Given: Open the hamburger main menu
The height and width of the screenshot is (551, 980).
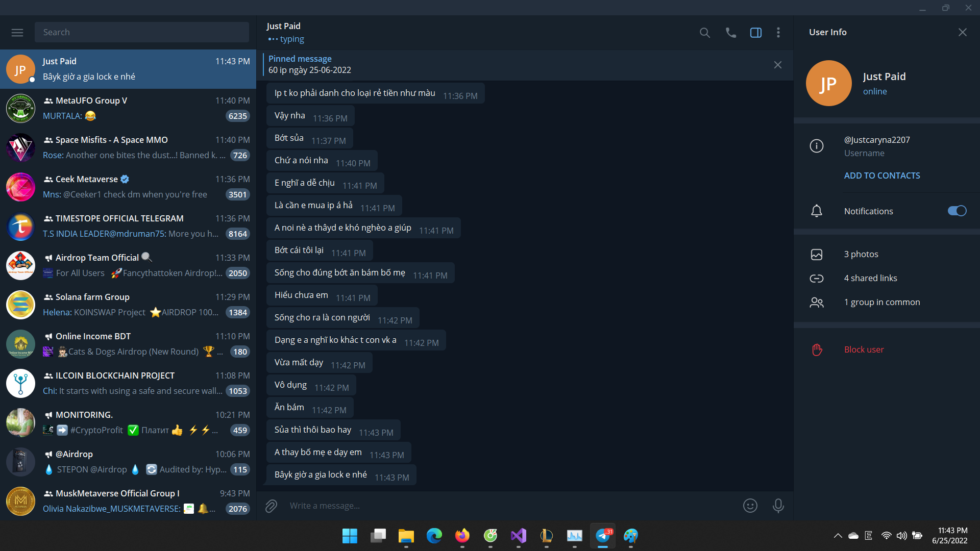Looking at the screenshot, I should point(17,32).
